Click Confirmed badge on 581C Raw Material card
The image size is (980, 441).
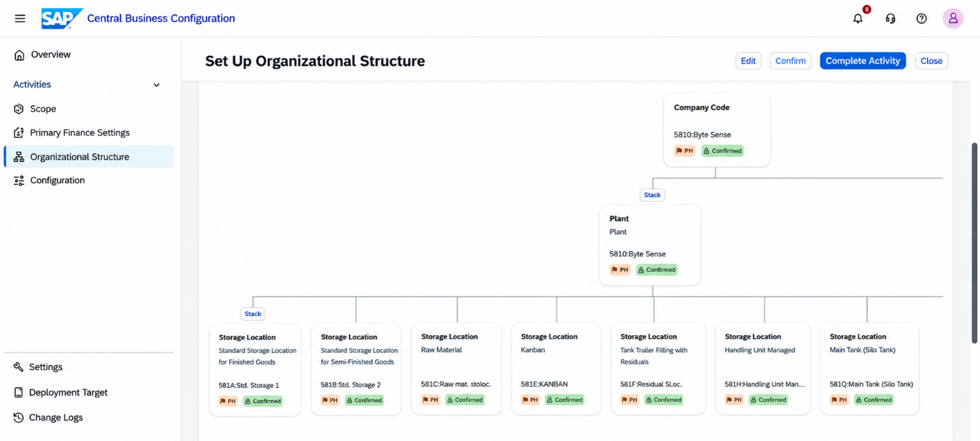pyautogui.click(x=465, y=400)
